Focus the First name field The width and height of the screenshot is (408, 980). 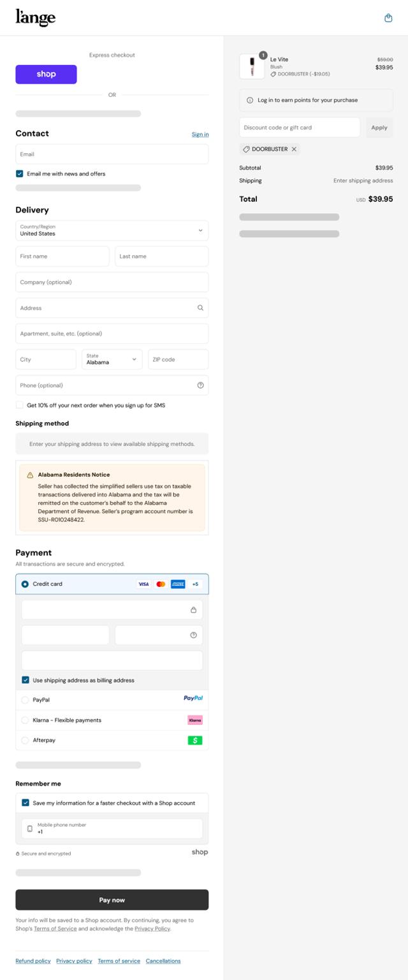[62, 256]
